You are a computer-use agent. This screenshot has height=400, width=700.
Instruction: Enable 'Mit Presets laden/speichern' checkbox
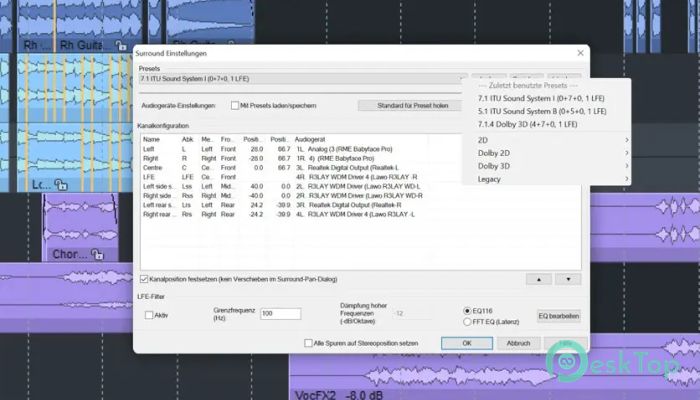[x=234, y=105]
